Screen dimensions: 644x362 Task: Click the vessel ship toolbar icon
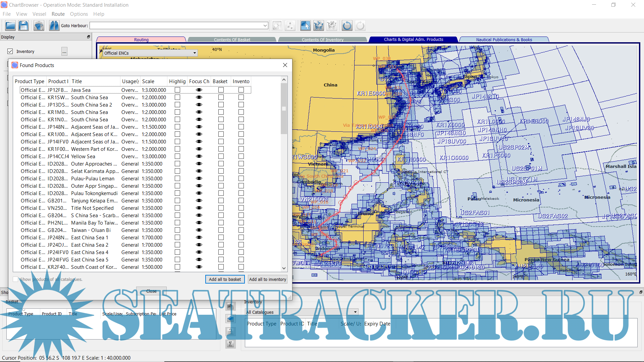click(39, 25)
